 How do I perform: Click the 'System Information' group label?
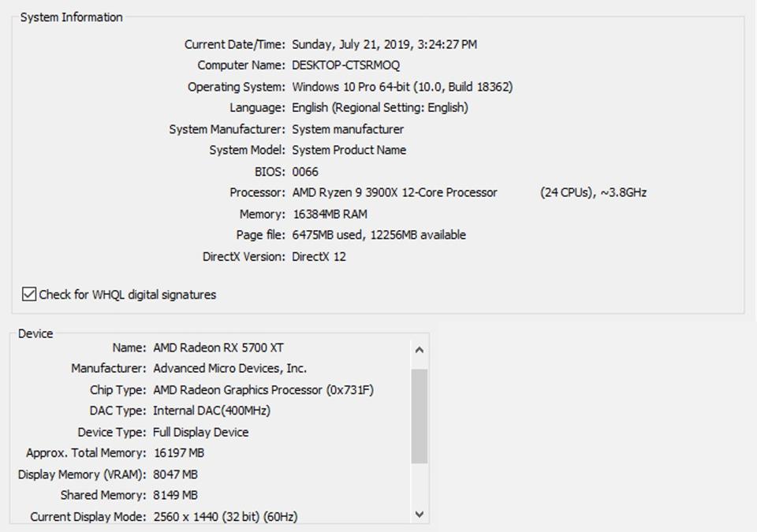[x=72, y=17]
